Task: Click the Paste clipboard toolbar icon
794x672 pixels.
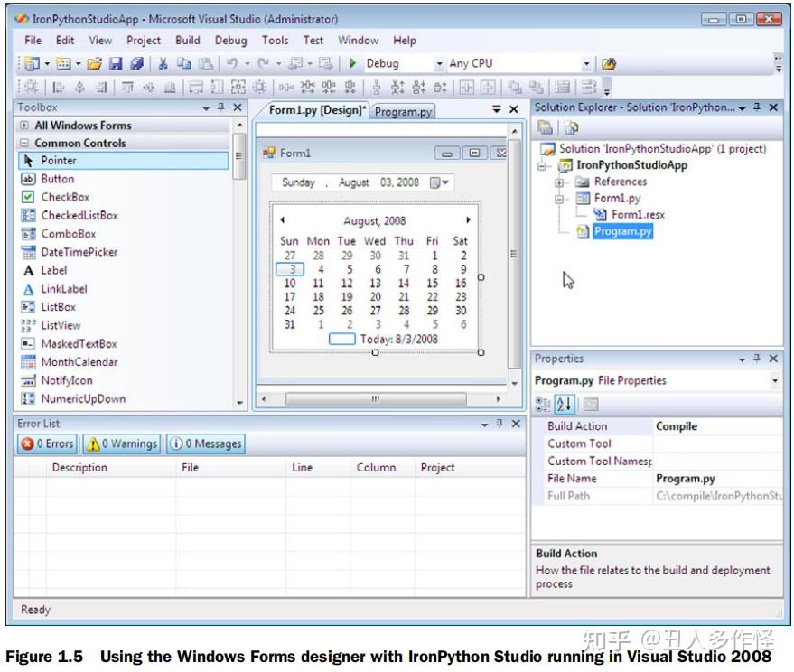Action: (x=206, y=63)
